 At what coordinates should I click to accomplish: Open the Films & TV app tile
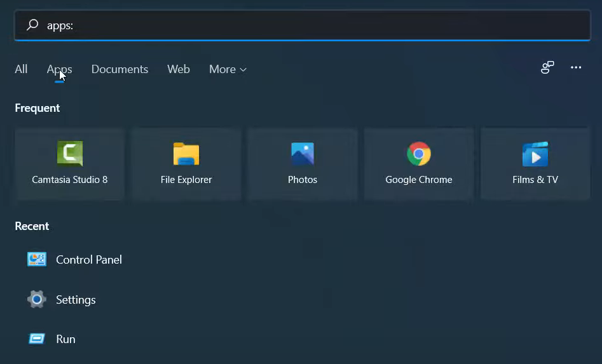pyautogui.click(x=535, y=163)
